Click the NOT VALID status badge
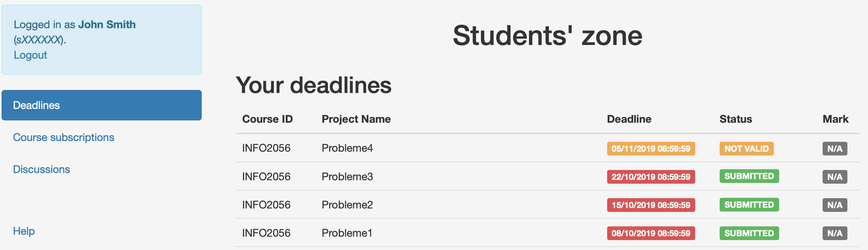The width and height of the screenshot is (868, 250). click(746, 149)
